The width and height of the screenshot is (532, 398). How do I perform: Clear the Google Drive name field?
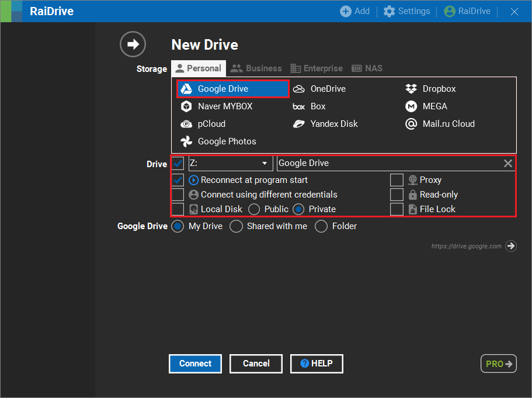click(508, 163)
